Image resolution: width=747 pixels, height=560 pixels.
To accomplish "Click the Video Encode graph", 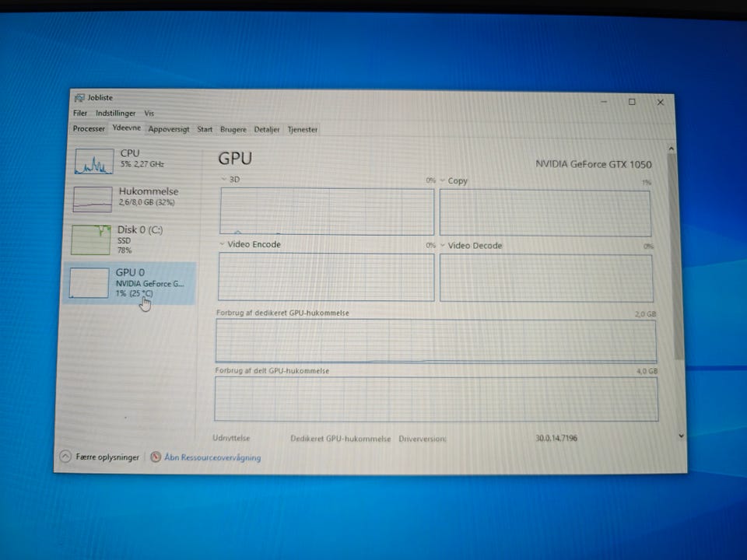I will point(326,277).
